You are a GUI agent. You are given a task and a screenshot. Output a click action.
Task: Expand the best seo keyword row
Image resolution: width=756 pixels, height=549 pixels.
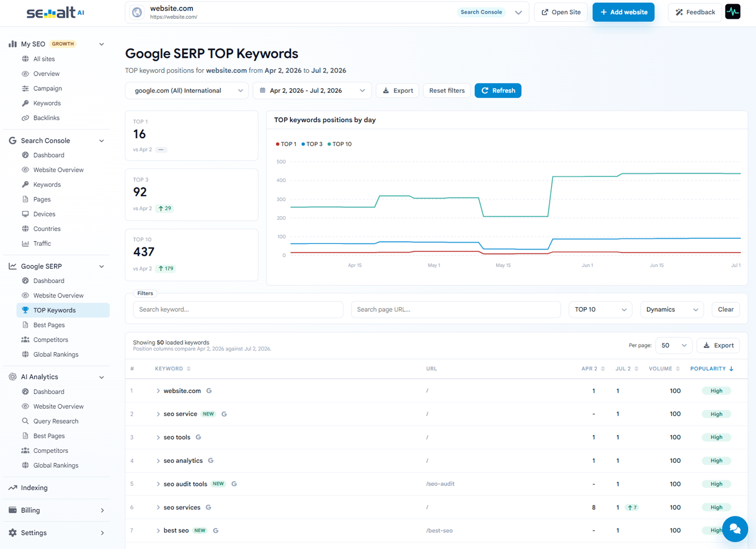(158, 531)
